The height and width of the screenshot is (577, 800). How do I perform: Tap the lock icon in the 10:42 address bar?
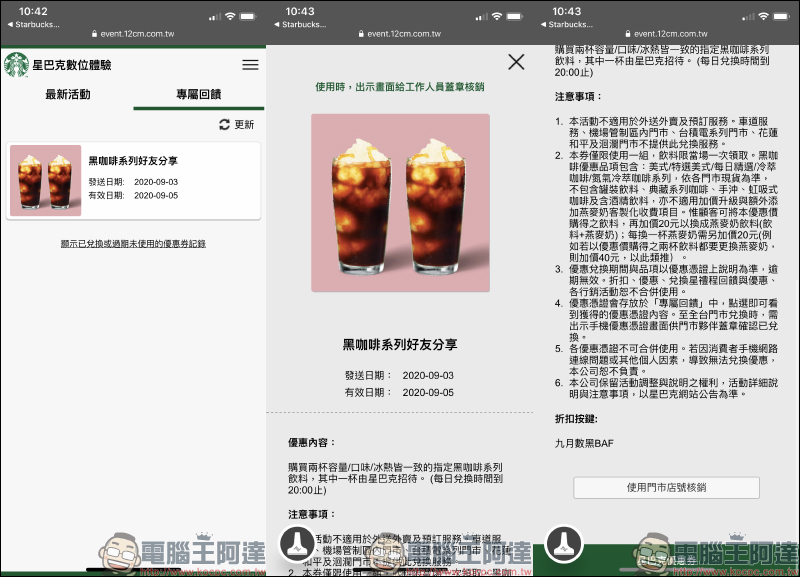pos(93,33)
